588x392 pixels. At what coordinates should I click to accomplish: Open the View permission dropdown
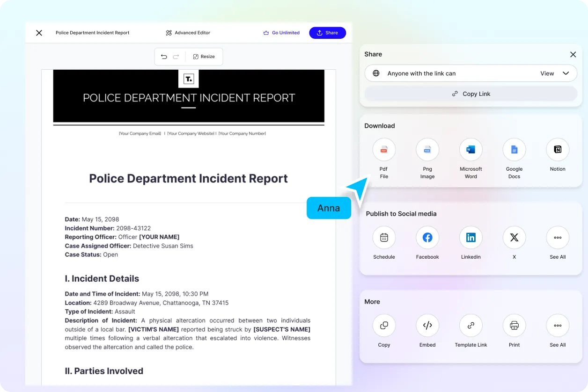pyautogui.click(x=555, y=73)
